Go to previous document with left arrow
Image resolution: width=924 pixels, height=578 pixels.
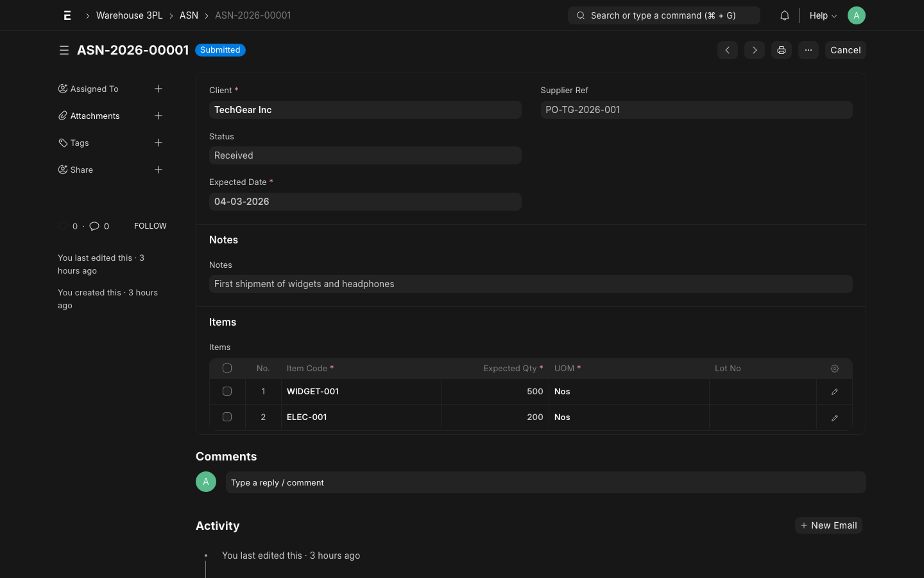(727, 50)
